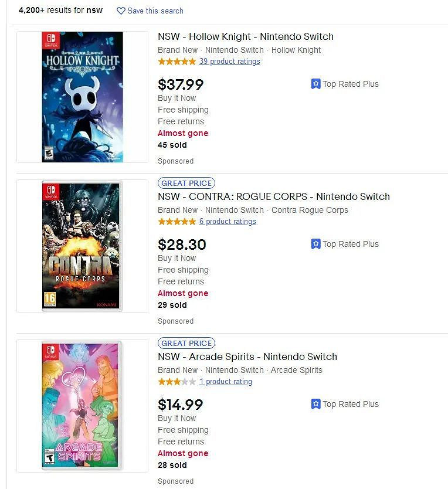Open the NSW - CONTRA: ROGUE CORPS listing title
Viewport: 448px width, 489px height.
pyautogui.click(x=273, y=196)
